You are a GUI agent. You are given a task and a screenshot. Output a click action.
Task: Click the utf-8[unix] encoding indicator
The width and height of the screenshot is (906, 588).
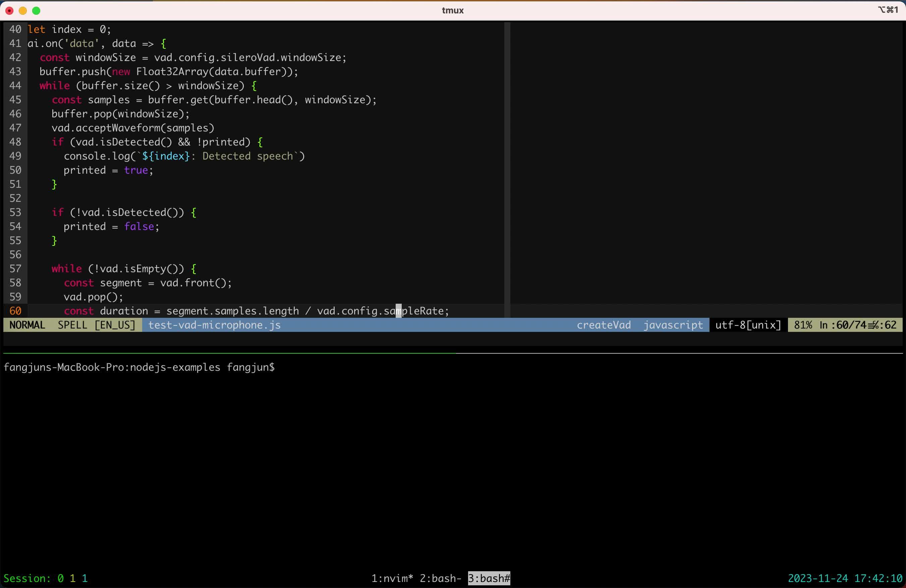[748, 325]
